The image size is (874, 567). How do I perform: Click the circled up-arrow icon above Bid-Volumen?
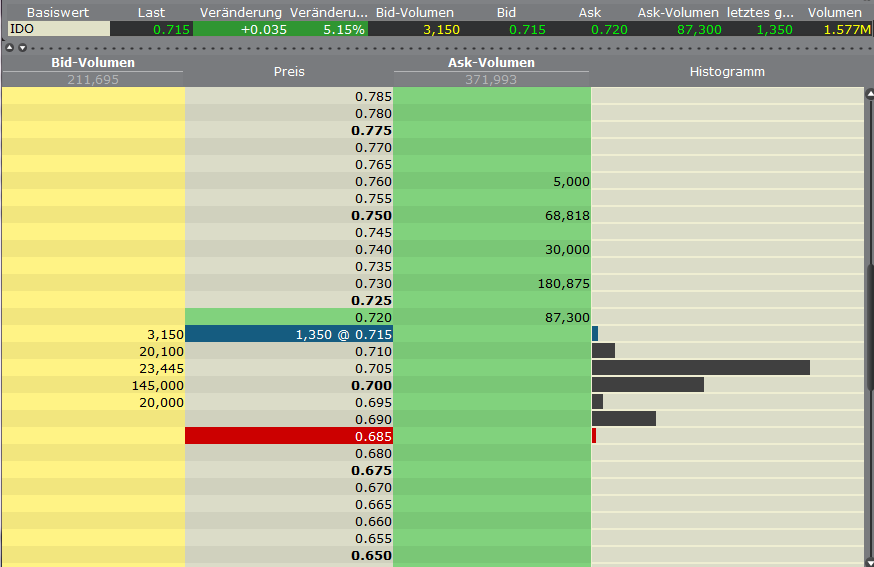[9, 47]
